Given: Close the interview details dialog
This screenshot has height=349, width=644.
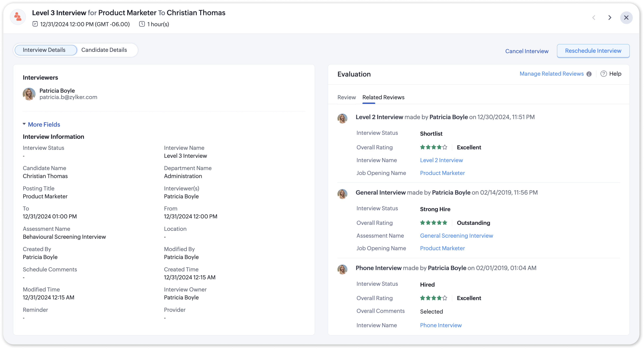Looking at the screenshot, I should click(x=626, y=17).
